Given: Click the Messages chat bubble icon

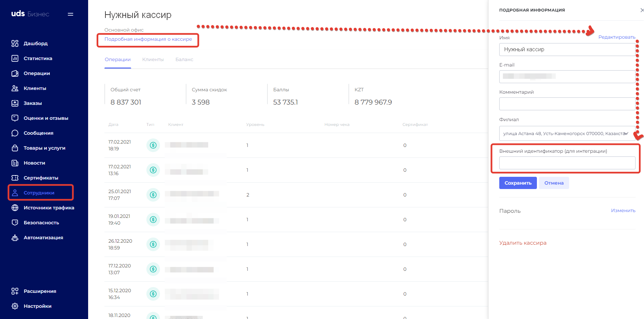Looking at the screenshot, I should 15,133.
